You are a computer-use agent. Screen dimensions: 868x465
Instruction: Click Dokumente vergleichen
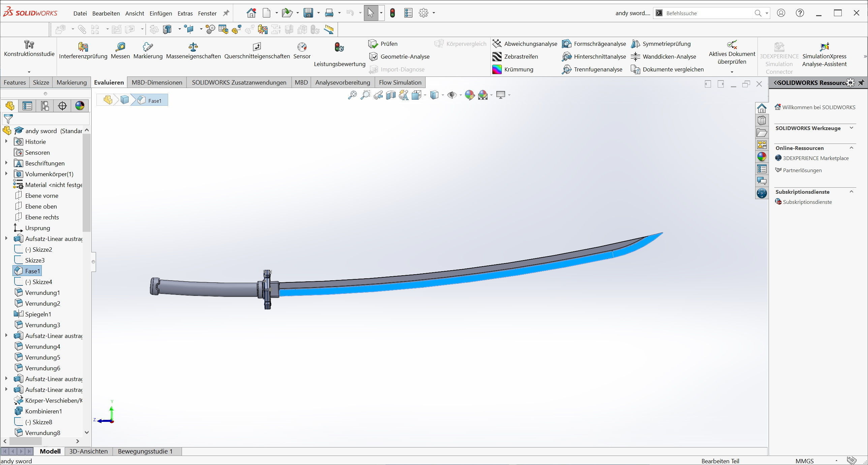pyautogui.click(x=667, y=69)
